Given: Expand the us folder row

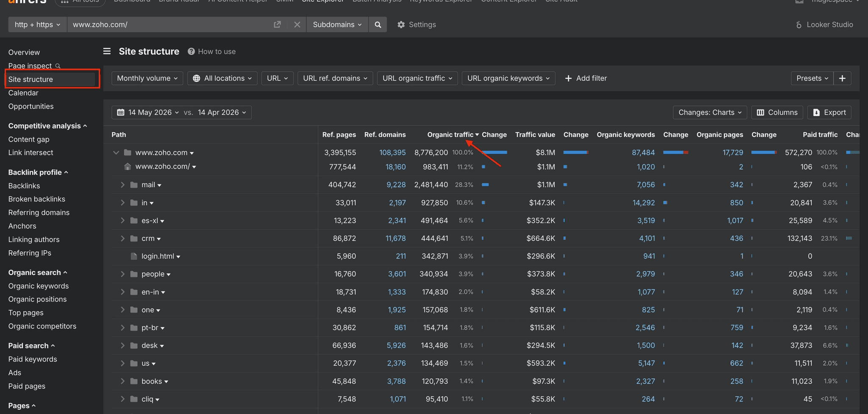Looking at the screenshot, I should [x=122, y=364].
